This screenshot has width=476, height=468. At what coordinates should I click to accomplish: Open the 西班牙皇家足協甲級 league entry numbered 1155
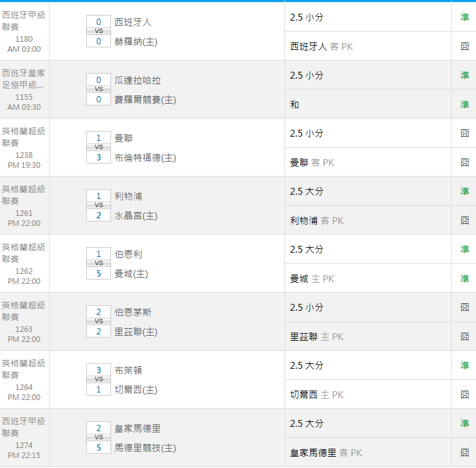click(23, 79)
